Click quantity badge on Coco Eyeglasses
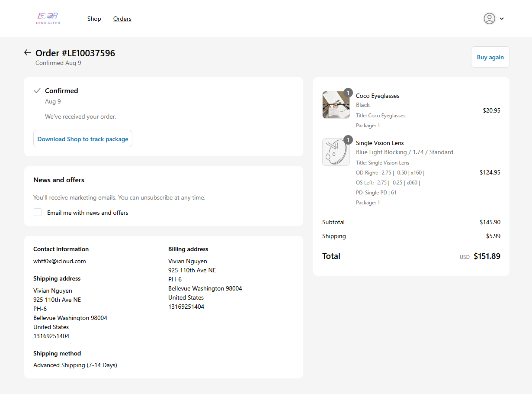 click(x=348, y=93)
